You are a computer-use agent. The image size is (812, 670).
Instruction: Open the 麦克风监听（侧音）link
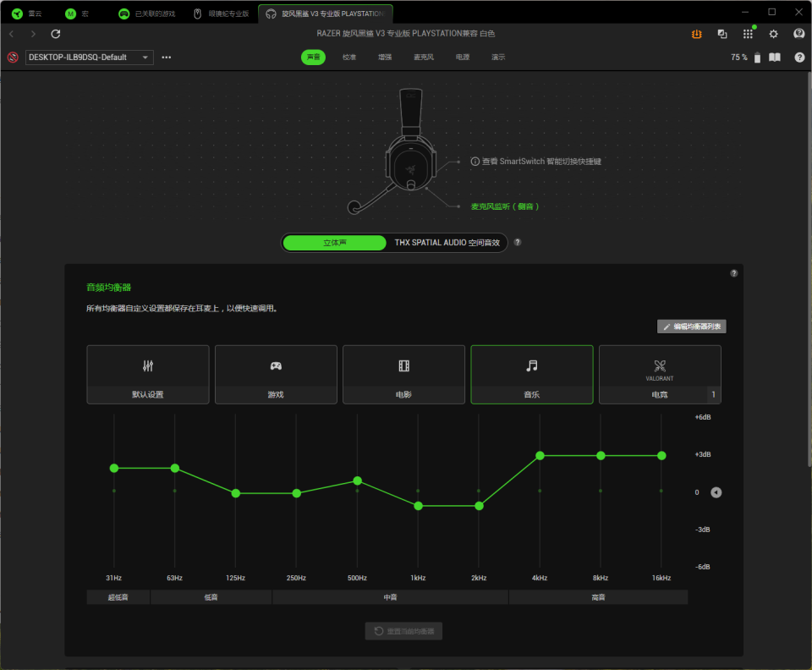(x=505, y=206)
